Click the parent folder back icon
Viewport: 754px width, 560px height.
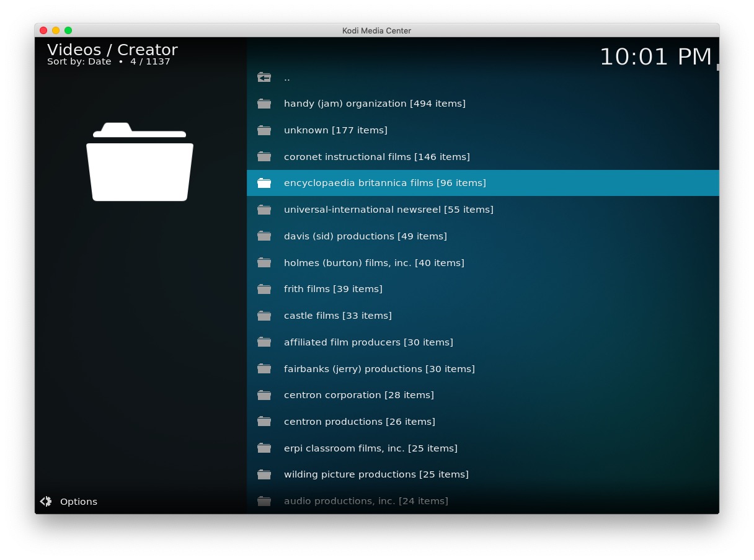point(264,78)
